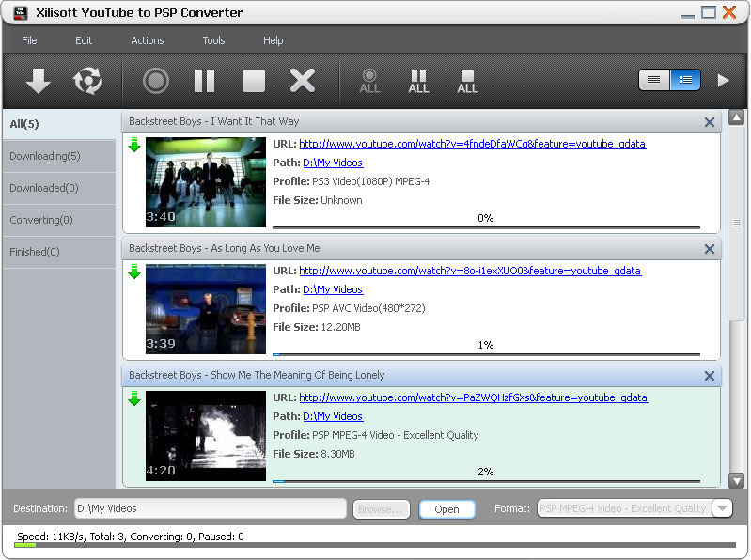Click the As Long As You Love Me progress bar
The height and width of the screenshot is (560, 751).
click(x=486, y=354)
